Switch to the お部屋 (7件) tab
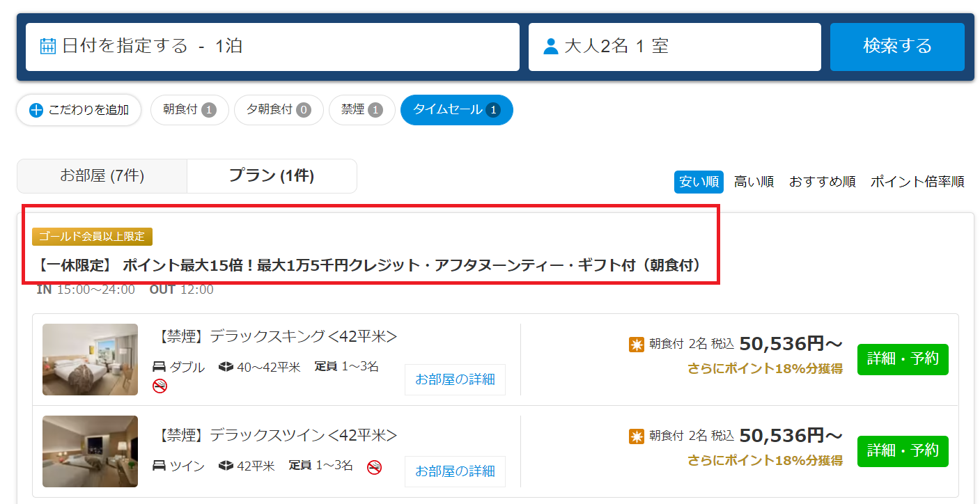 click(x=102, y=176)
